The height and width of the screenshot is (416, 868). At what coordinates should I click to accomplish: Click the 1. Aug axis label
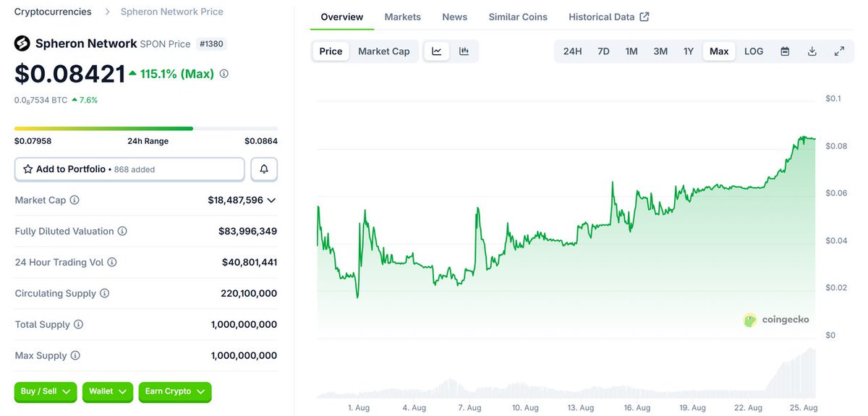coord(359,408)
